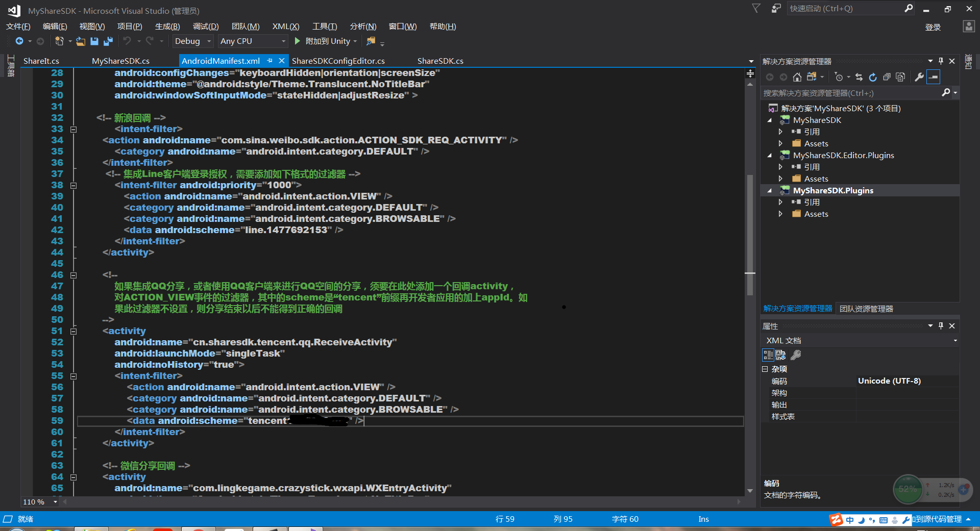
Task: Toggle pin on AndroidManifest.xml tab
Action: tap(269, 61)
